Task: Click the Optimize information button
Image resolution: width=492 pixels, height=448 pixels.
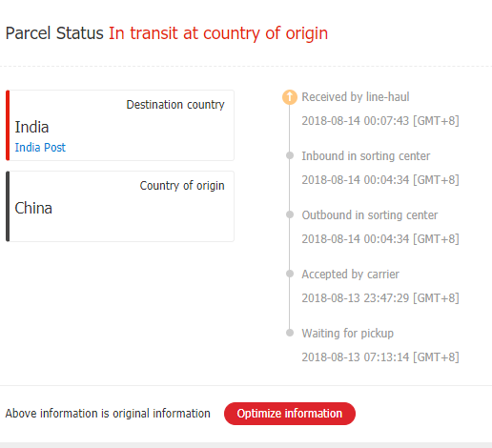Action: (290, 414)
